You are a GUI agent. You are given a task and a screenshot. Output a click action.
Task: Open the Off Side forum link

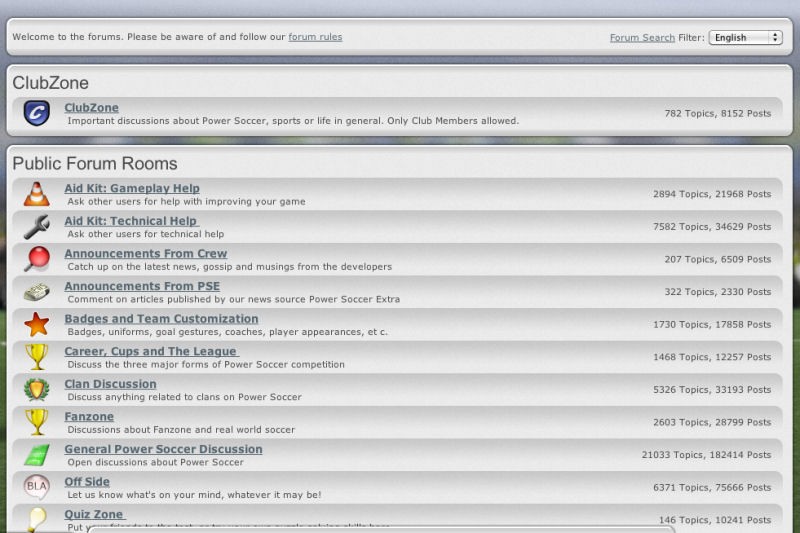[x=87, y=482]
